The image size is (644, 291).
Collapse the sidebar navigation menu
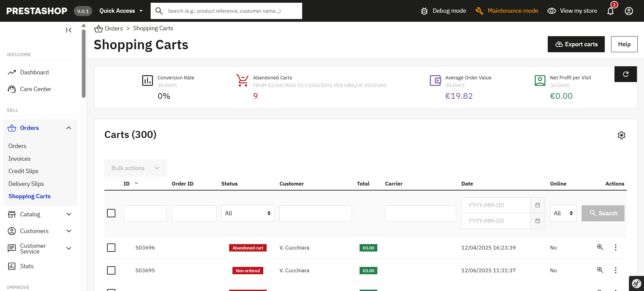point(69,30)
